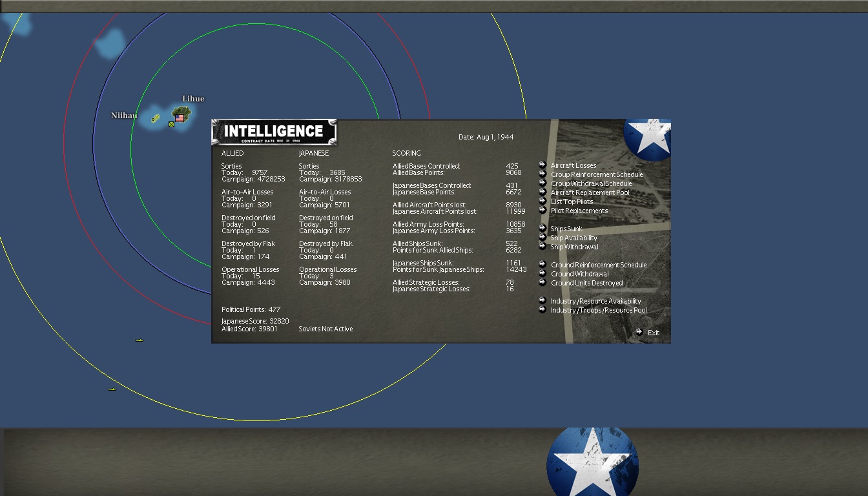Image resolution: width=868 pixels, height=496 pixels.
Task: Click Points for Sunk Allied Ships value 6282
Action: point(513,250)
